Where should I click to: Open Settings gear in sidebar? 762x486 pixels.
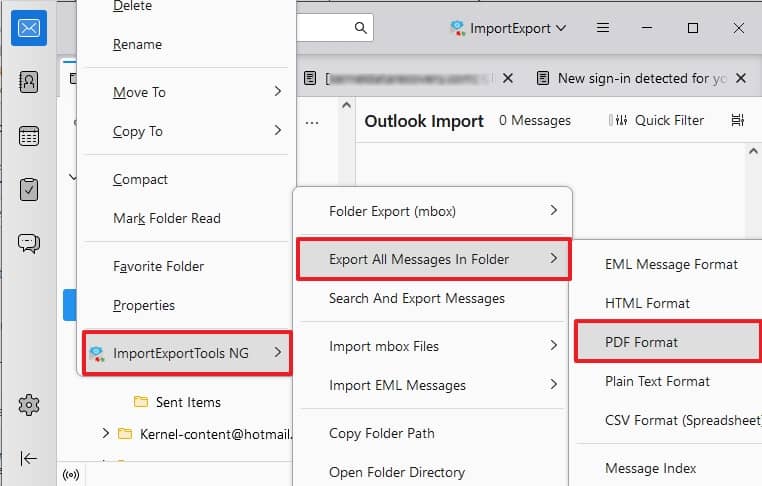[x=29, y=404]
